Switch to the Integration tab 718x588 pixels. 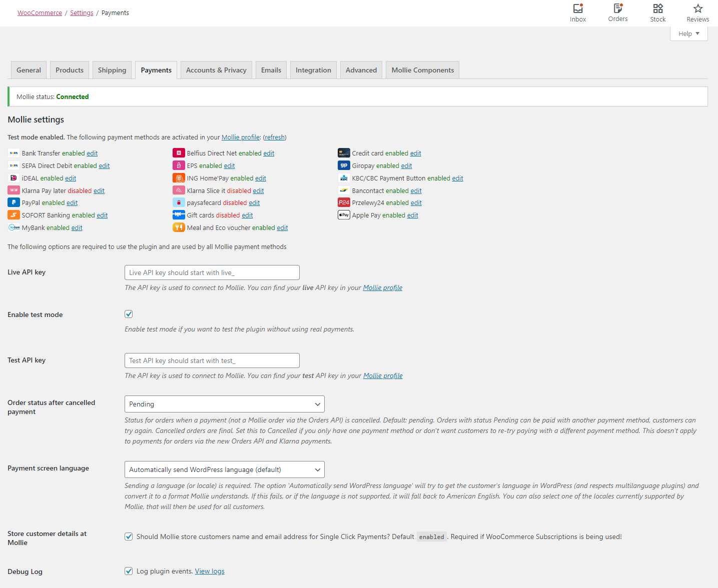click(x=313, y=70)
